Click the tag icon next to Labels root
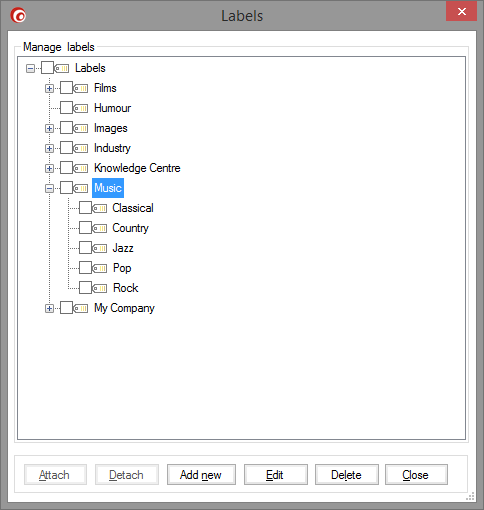This screenshot has width=484, height=510. tap(62, 68)
